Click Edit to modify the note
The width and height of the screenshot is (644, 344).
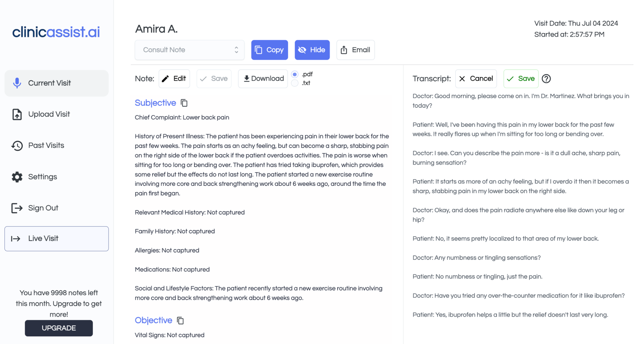(174, 78)
